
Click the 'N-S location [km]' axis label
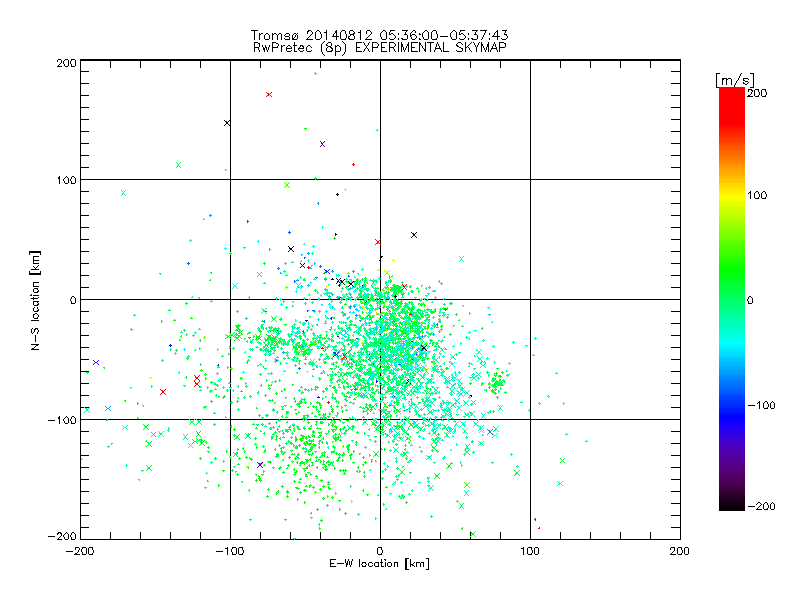(35, 301)
